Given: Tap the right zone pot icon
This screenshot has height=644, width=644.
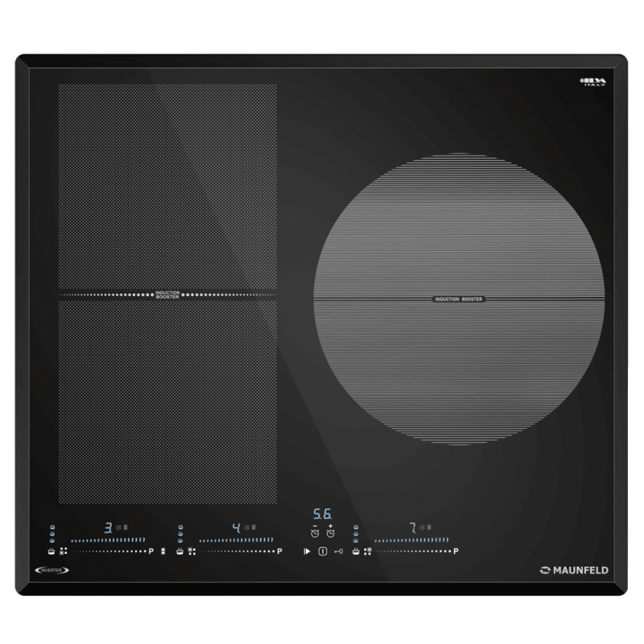Looking at the screenshot, I should coord(355,551).
